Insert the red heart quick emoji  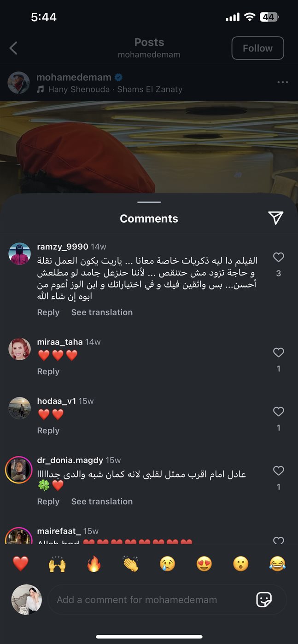click(x=20, y=563)
